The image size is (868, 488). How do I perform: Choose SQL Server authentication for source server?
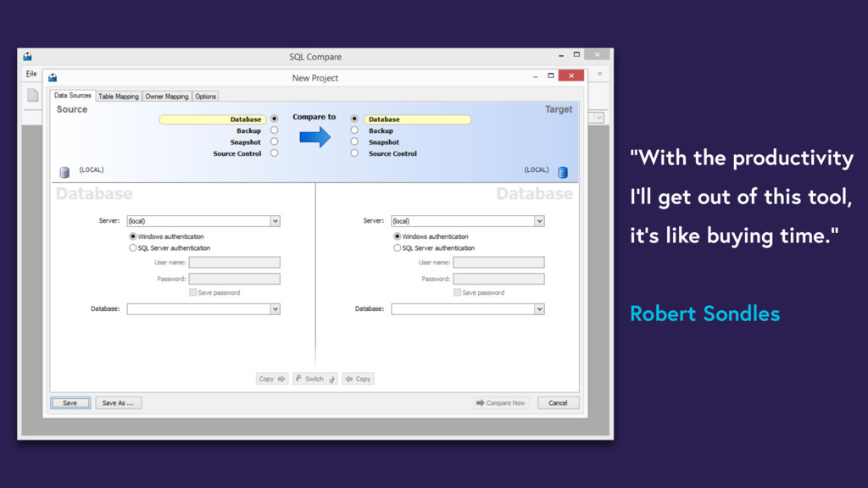tap(133, 248)
